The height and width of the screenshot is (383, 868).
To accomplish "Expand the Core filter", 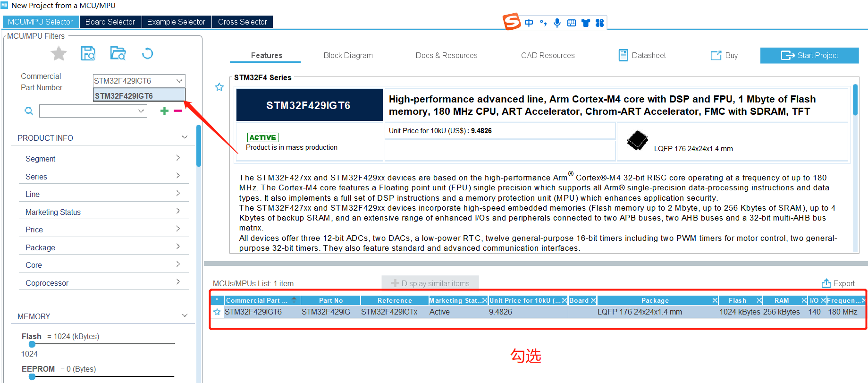I will coord(178,264).
